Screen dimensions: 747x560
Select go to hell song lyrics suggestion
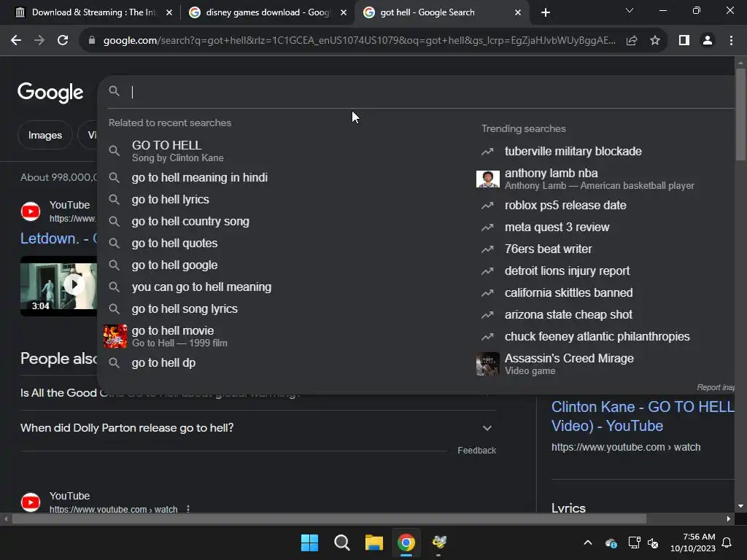[281, 309]
